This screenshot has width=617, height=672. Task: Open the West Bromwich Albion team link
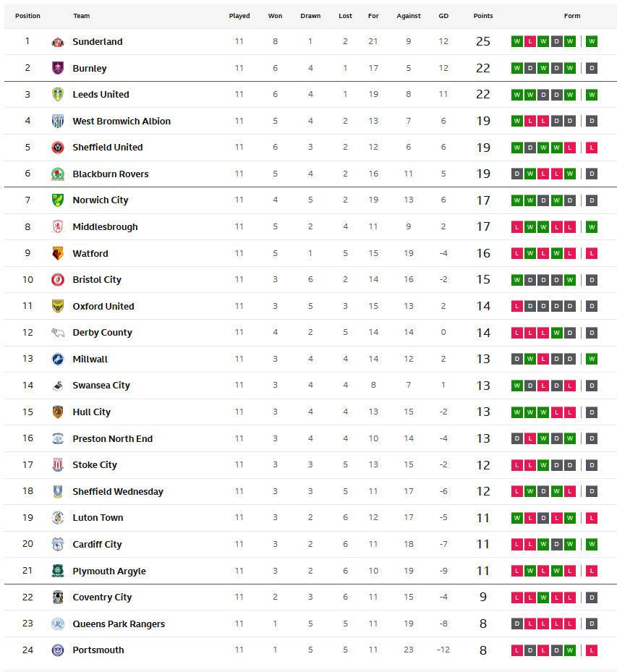click(x=122, y=122)
